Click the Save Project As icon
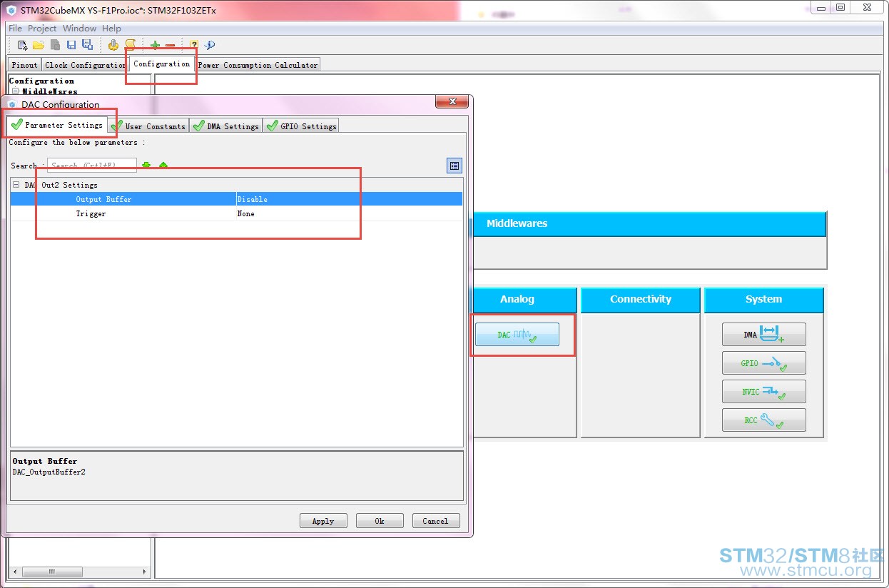This screenshot has height=588, width=889. click(87, 45)
